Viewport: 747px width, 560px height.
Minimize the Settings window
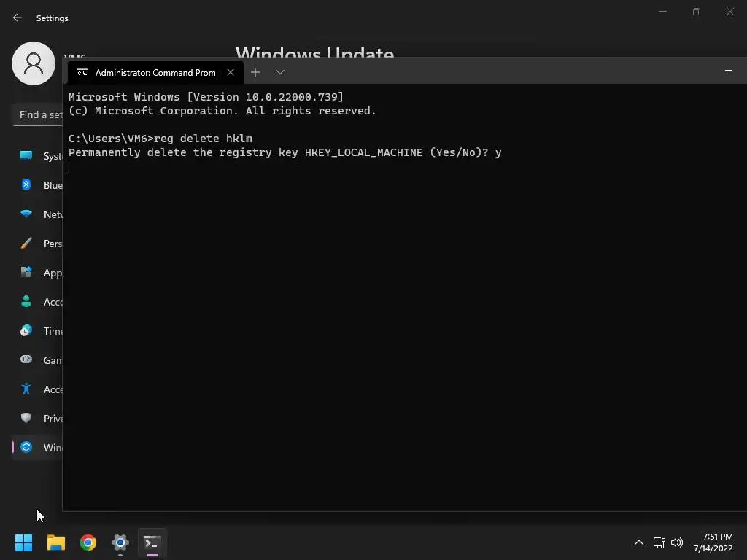(662, 12)
